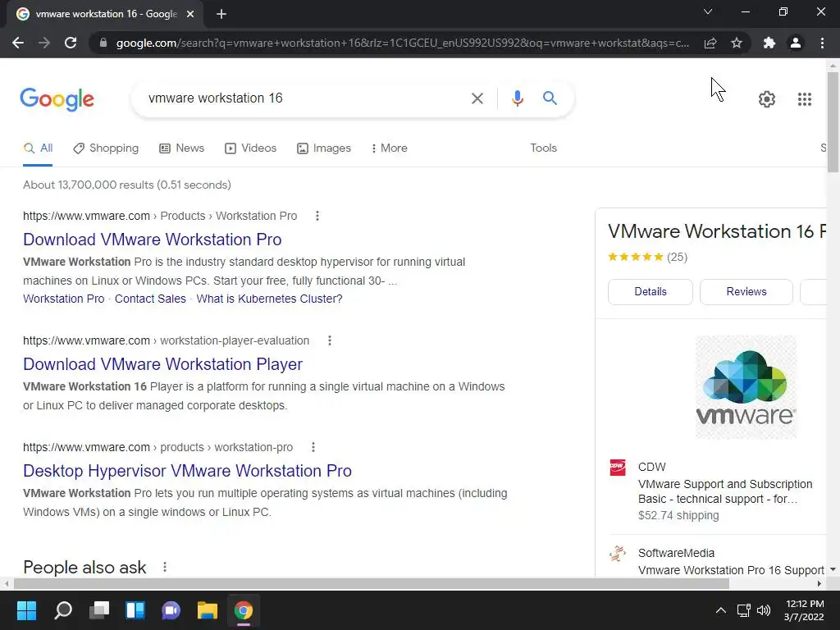Open the network tray icon

point(743,610)
